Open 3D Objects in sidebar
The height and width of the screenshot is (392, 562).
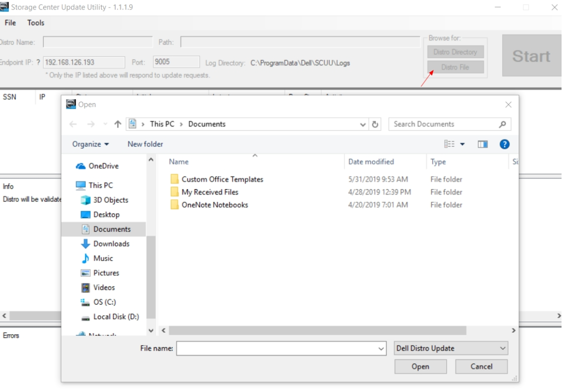click(104, 200)
